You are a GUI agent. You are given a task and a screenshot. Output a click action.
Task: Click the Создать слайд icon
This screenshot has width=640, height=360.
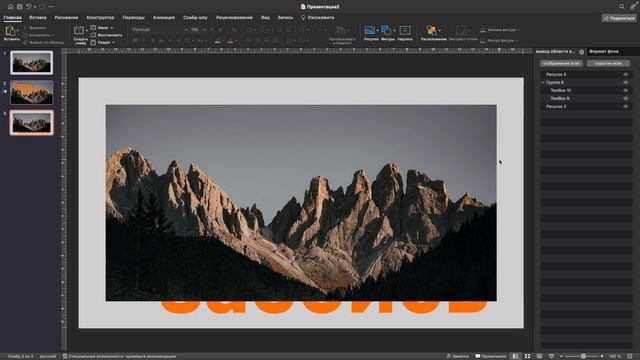(x=79, y=31)
